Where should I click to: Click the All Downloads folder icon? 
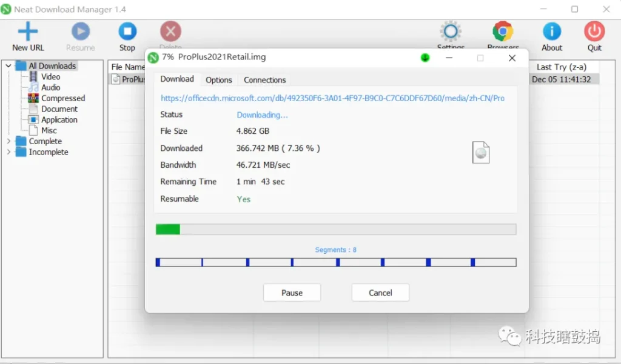click(x=21, y=65)
